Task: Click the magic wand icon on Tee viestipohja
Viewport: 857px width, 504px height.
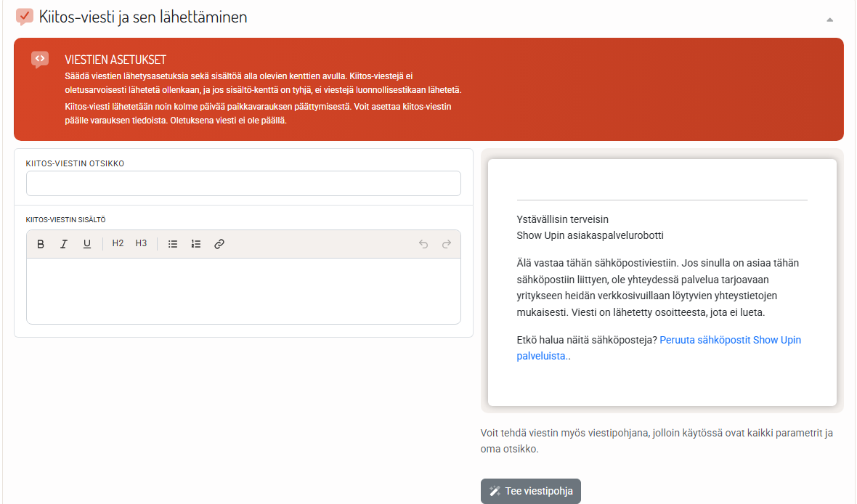Action: coord(495,491)
